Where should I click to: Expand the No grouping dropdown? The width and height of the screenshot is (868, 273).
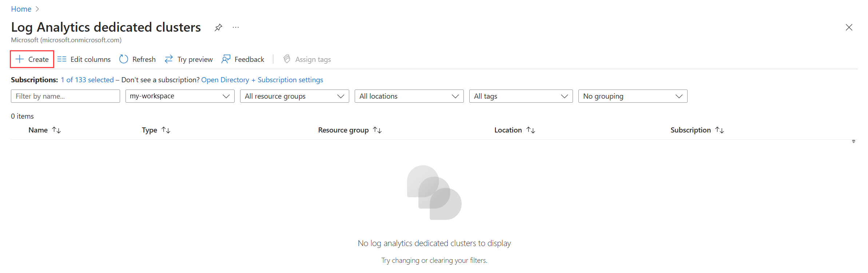click(632, 96)
